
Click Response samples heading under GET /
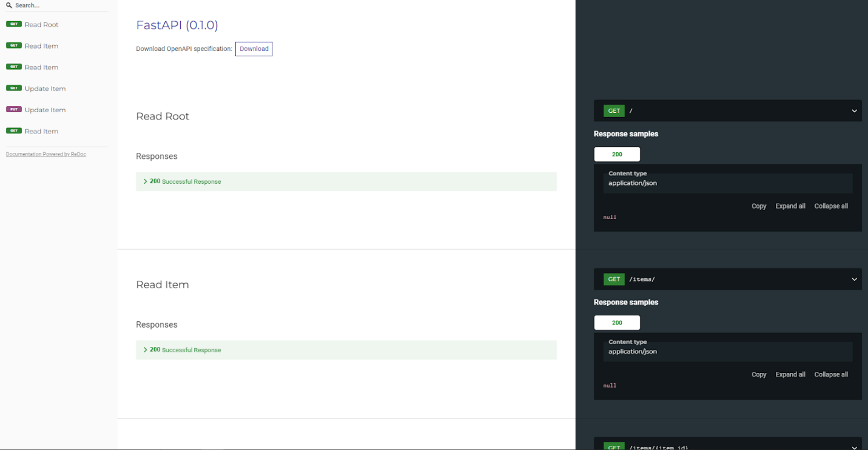click(626, 134)
